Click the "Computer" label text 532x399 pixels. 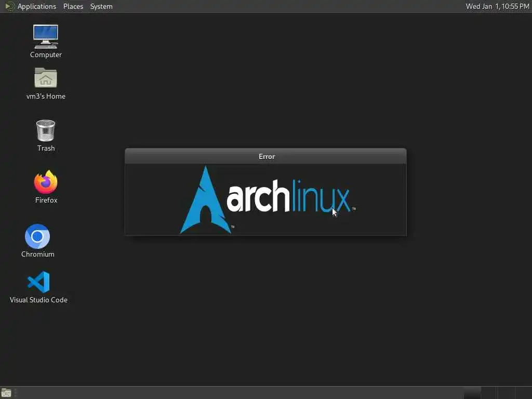coord(46,55)
